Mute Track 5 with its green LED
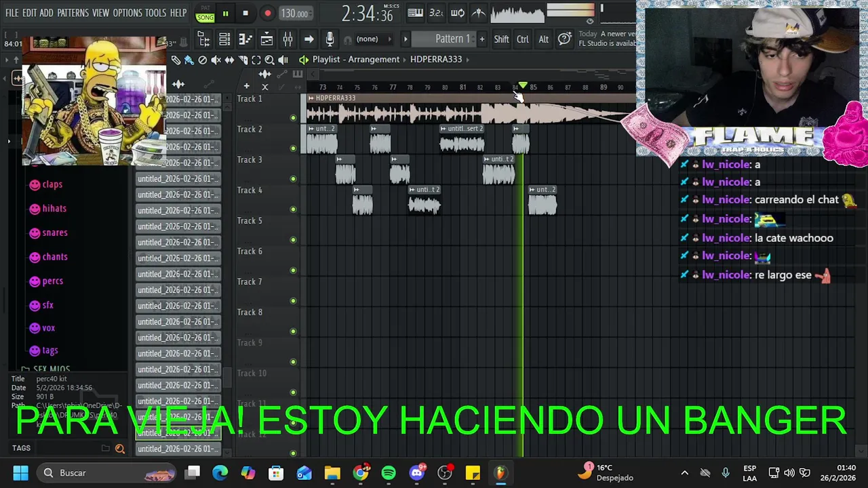 pyautogui.click(x=293, y=240)
